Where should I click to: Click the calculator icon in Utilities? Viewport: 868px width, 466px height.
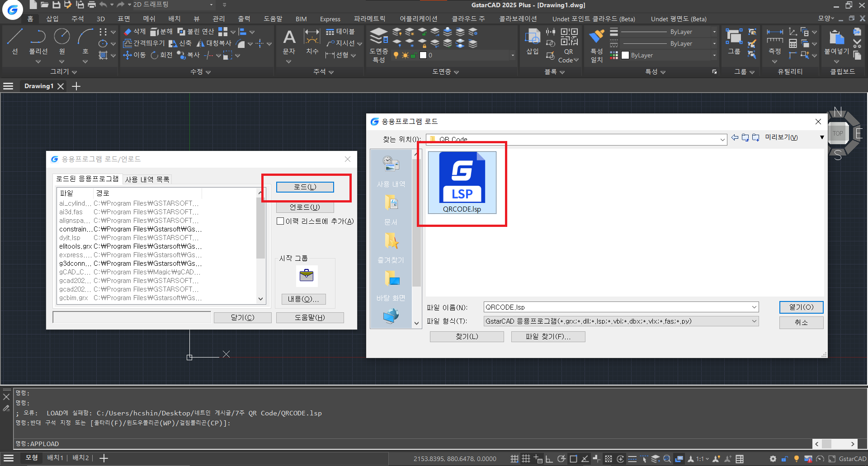(x=793, y=43)
